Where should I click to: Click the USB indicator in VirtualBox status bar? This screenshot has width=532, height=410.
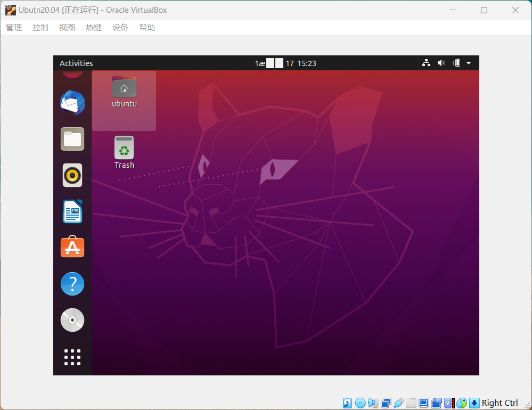pyautogui.click(x=399, y=403)
